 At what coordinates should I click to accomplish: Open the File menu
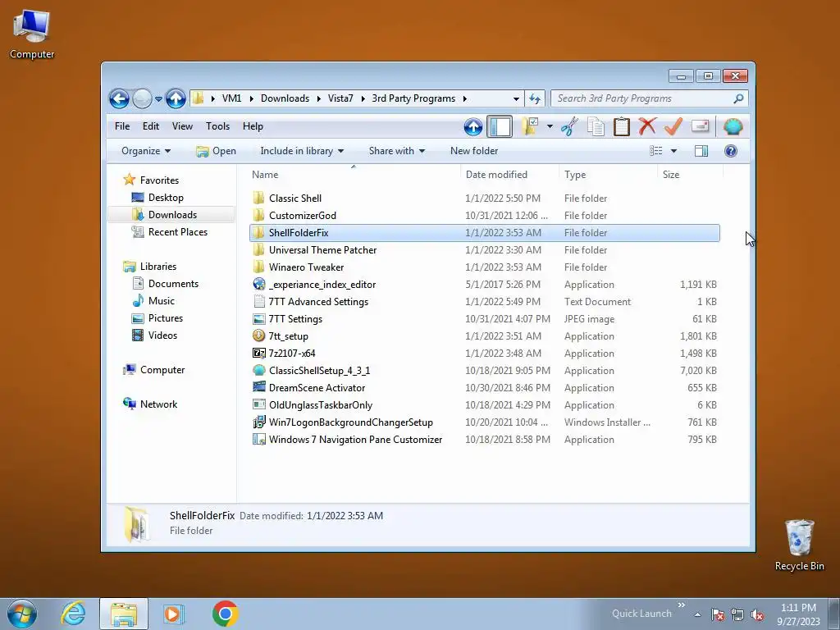point(122,126)
